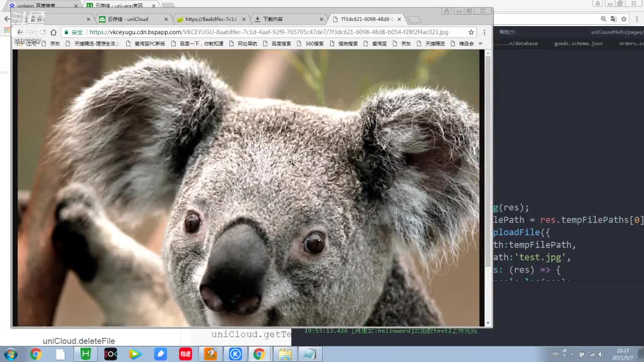Open the home page button

53,32
